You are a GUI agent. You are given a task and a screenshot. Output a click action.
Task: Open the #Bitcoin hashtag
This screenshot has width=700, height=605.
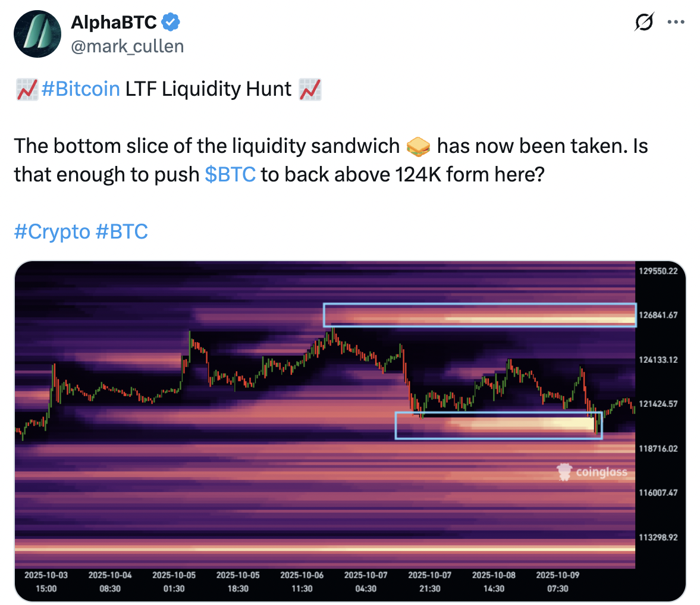pyautogui.click(x=81, y=89)
